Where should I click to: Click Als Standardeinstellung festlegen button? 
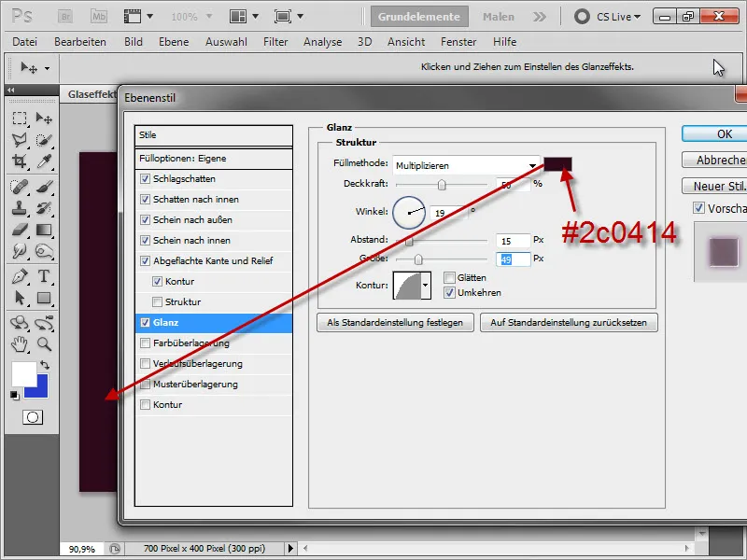pos(395,322)
